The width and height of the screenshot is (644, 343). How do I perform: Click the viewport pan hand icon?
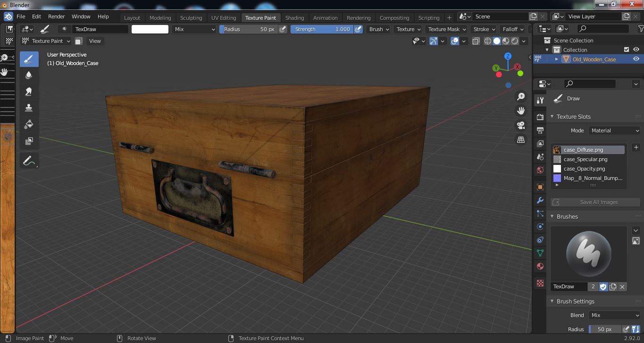(521, 111)
